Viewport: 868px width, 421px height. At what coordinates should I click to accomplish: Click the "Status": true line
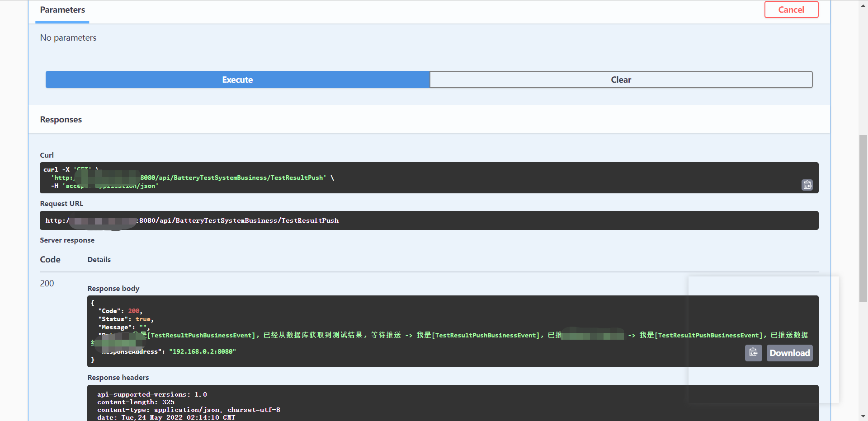coord(126,319)
